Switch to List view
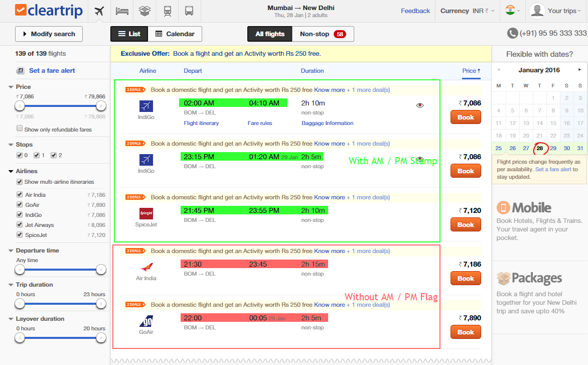Viewport: 588px width, 365px height. point(129,34)
